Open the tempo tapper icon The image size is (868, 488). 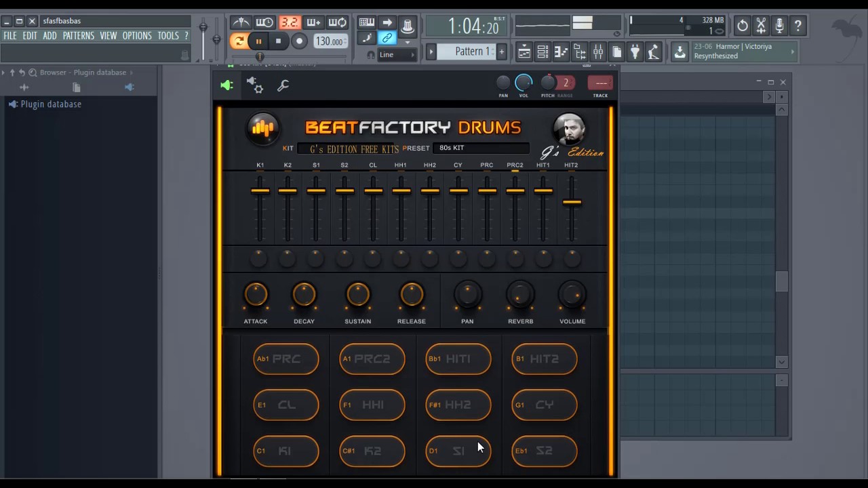[653, 52]
